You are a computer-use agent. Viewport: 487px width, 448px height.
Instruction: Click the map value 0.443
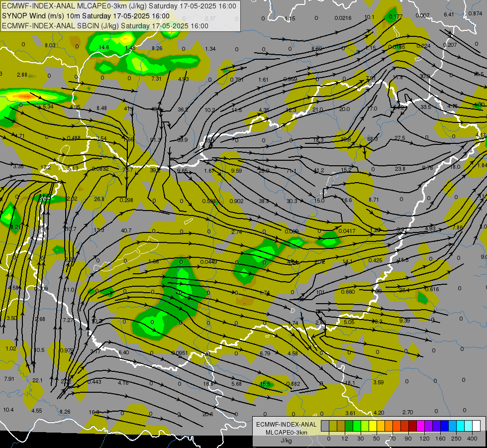[95, 382]
